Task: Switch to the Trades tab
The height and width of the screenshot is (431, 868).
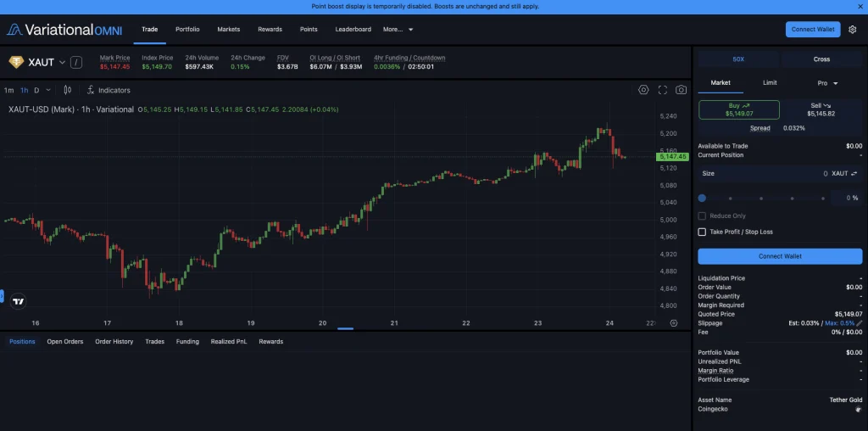Action: tap(154, 341)
